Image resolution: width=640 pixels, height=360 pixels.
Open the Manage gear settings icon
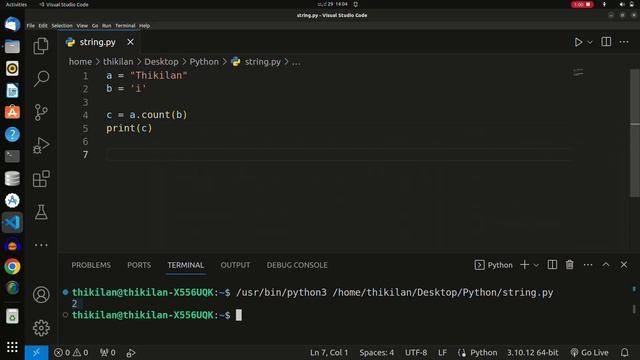[41, 328]
